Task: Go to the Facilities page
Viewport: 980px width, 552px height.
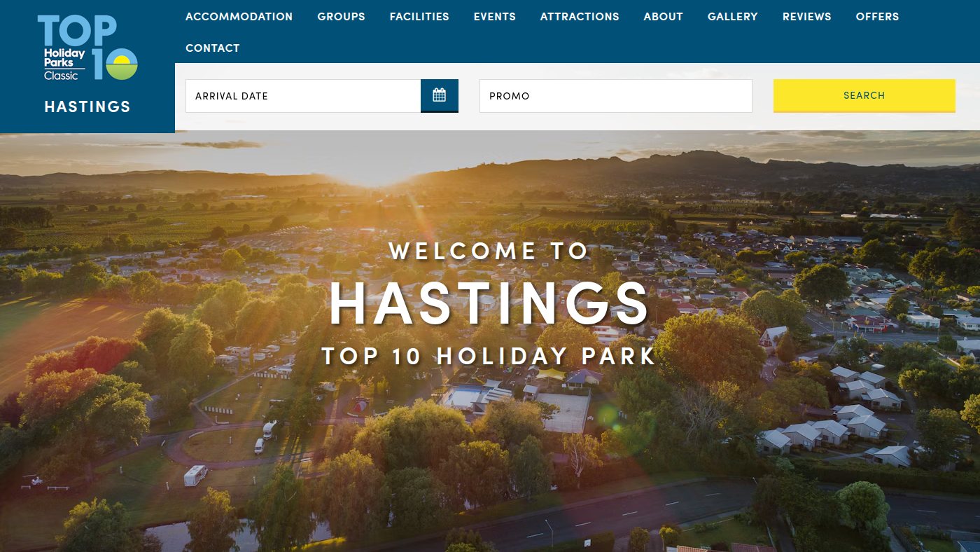Action: tap(419, 16)
